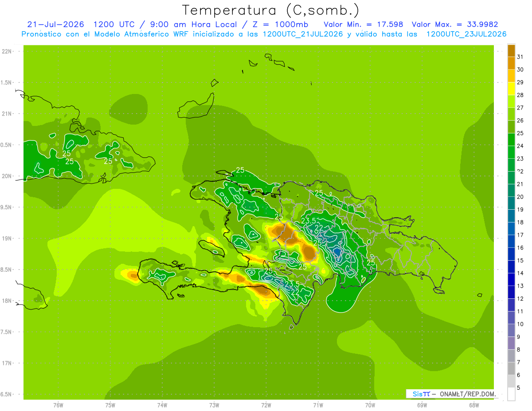Click the title 'Temperatura (C,somb.)'
The height and width of the screenshot is (411, 532).
[x=271, y=10]
